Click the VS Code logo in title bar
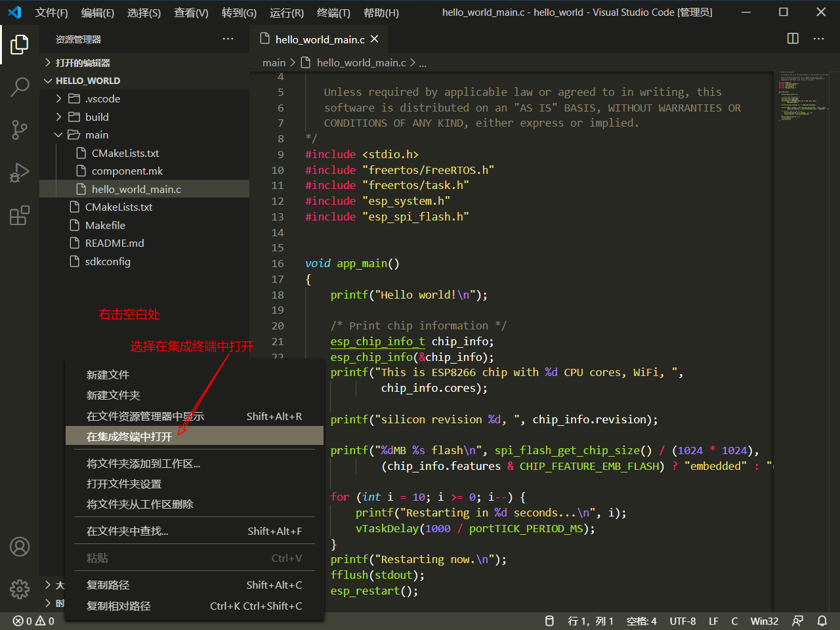Screen dimensions: 840x630 [14, 12]
